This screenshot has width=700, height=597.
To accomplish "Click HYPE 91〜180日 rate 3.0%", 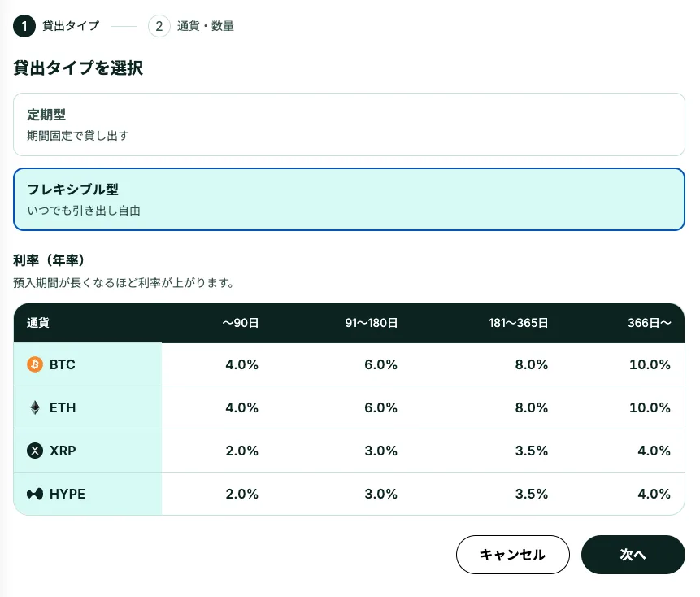I will click(380, 494).
